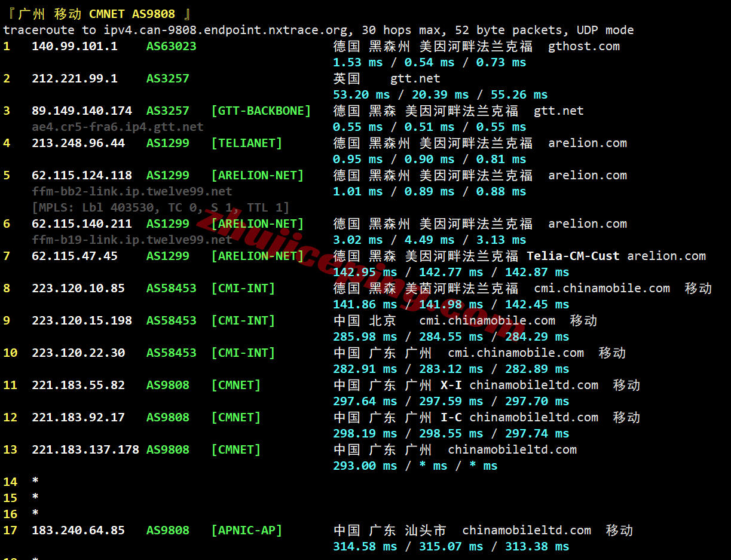Select IP 89.149.140.174
Image resolution: width=731 pixels, height=560 pixels.
click(82, 111)
